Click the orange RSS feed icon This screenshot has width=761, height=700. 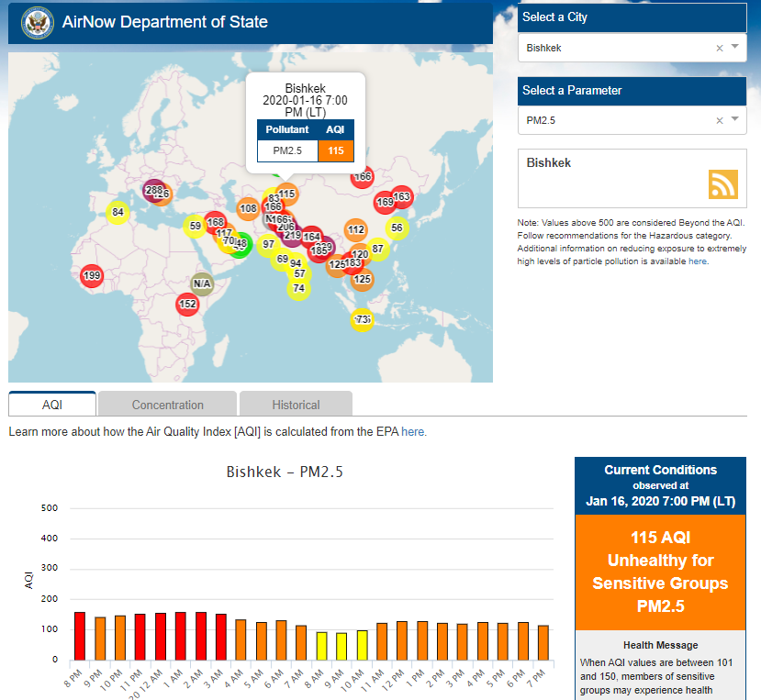pyautogui.click(x=722, y=184)
